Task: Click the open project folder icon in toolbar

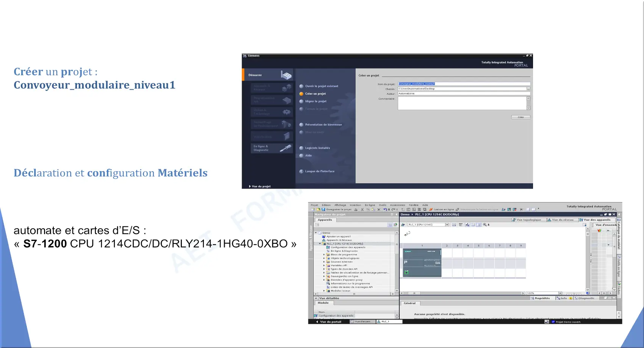Action: coord(318,209)
